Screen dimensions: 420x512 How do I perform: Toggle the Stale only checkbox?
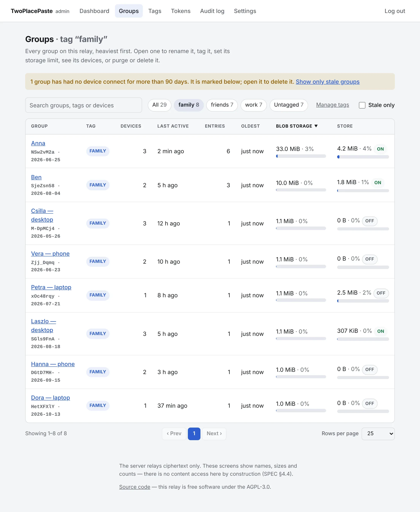(x=362, y=105)
